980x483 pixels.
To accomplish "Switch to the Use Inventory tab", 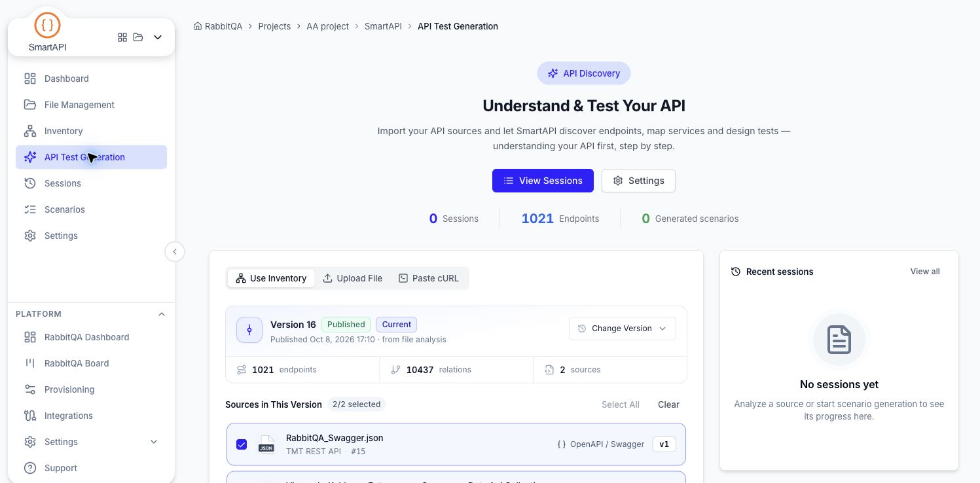I will coord(271,278).
